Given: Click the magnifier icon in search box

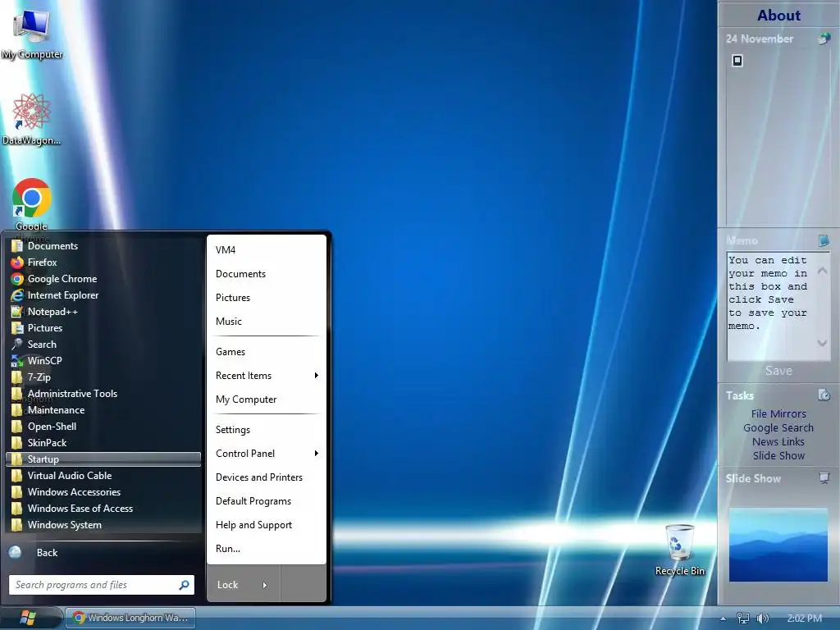Looking at the screenshot, I should [x=184, y=585].
